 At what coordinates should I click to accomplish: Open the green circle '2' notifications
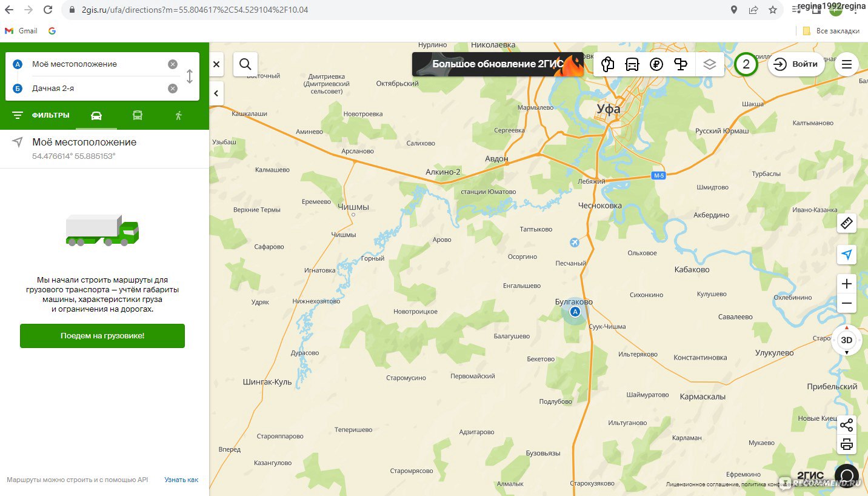(746, 64)
